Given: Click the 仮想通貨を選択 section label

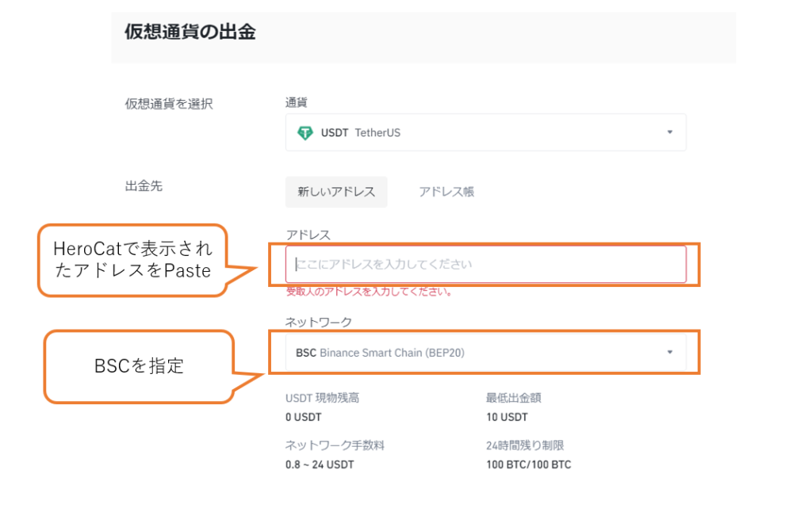Looking at the screenshot, I should [168, 104].
